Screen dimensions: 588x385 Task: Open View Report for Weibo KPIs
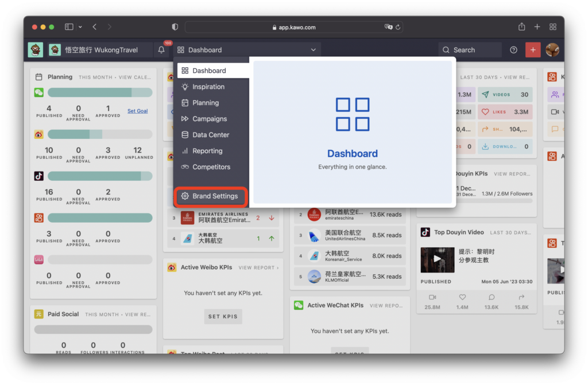click(259, 267)
